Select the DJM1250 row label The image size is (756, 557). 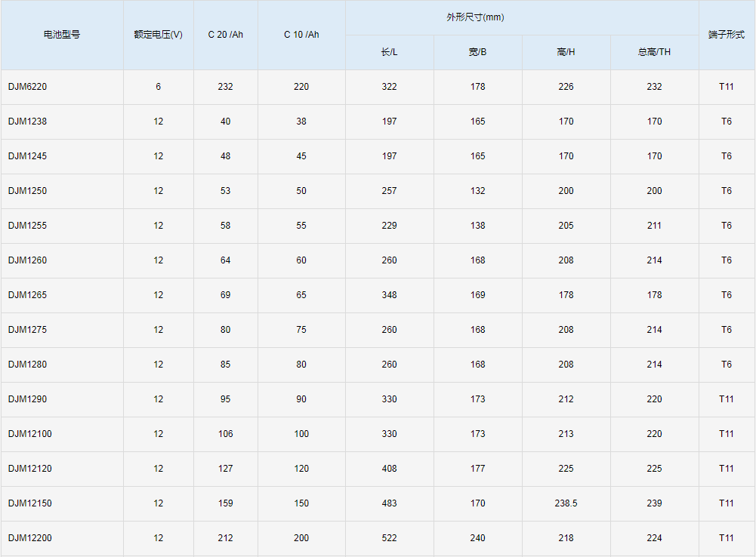28,191
